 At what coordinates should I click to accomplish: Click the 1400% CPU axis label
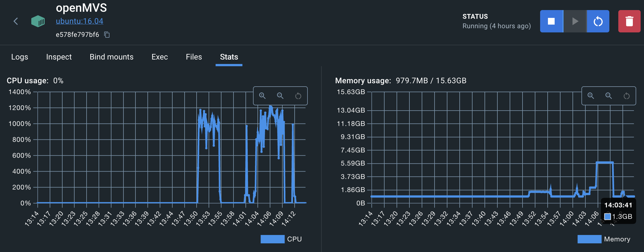[20, 92]
